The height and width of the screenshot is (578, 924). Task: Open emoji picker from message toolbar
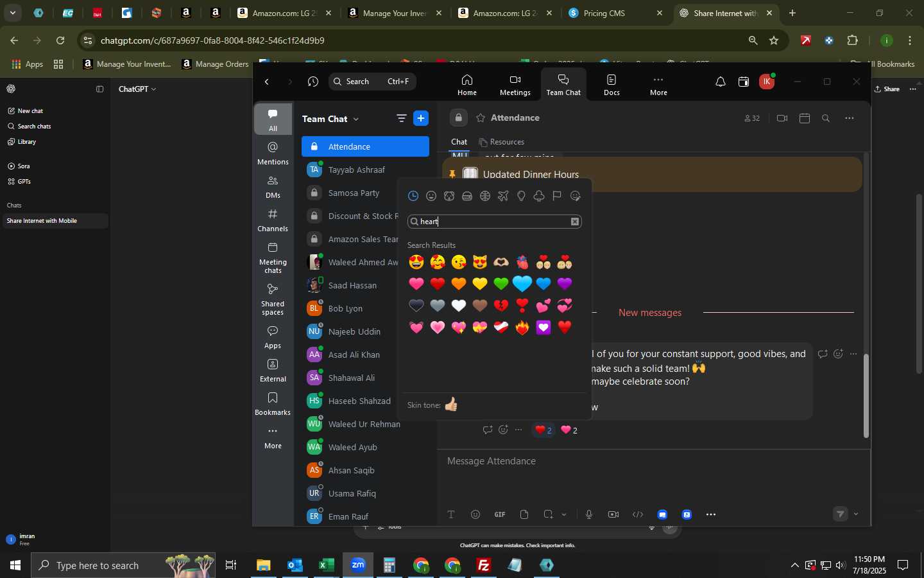point(475,514)
